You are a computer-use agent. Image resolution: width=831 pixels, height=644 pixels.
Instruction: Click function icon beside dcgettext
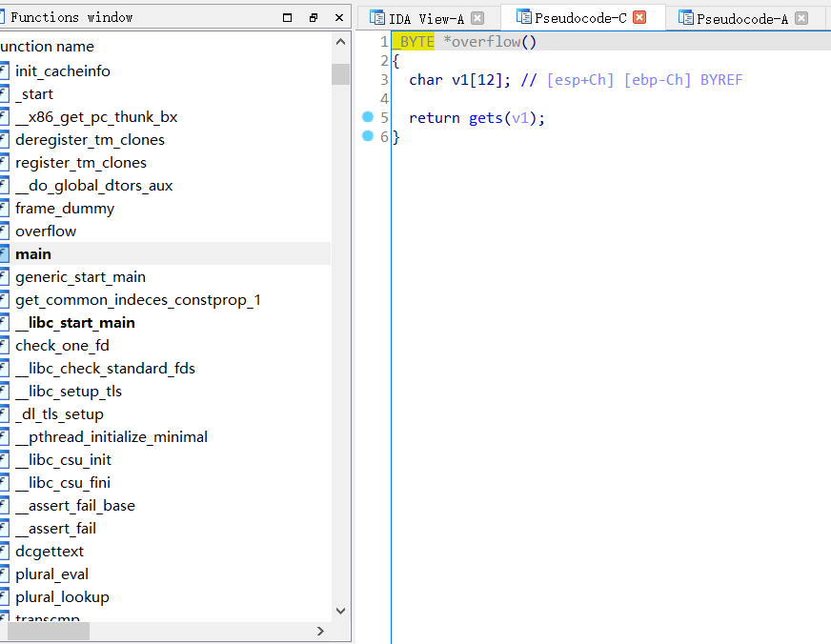click(4, 552)
